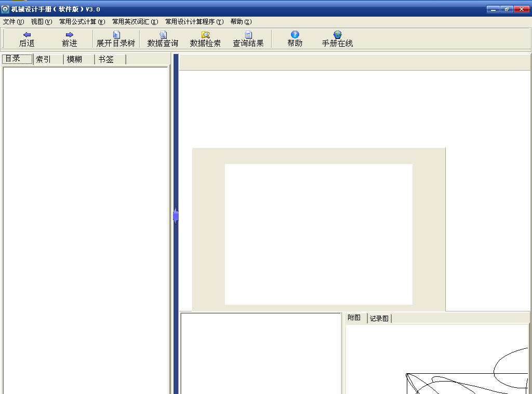The image size is (532, 394).
Task: Click inside the empty directory tree panel
Action: point(86,230)
